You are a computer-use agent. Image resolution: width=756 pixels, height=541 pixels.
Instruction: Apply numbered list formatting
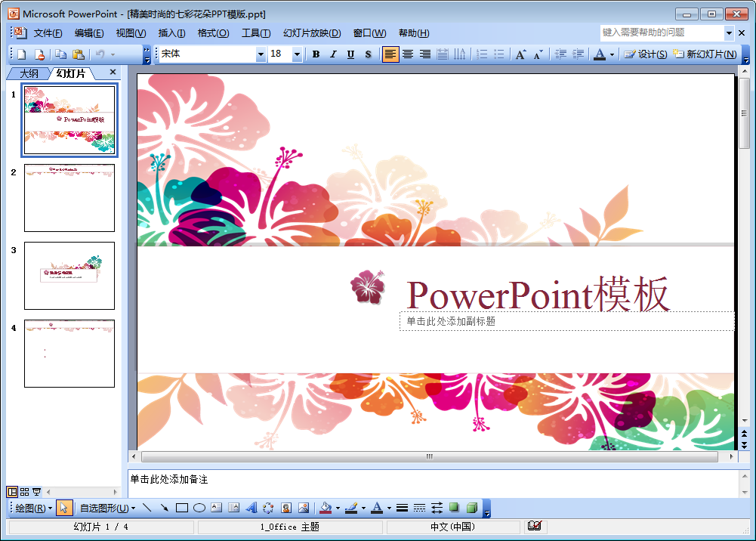click(482, 54)
